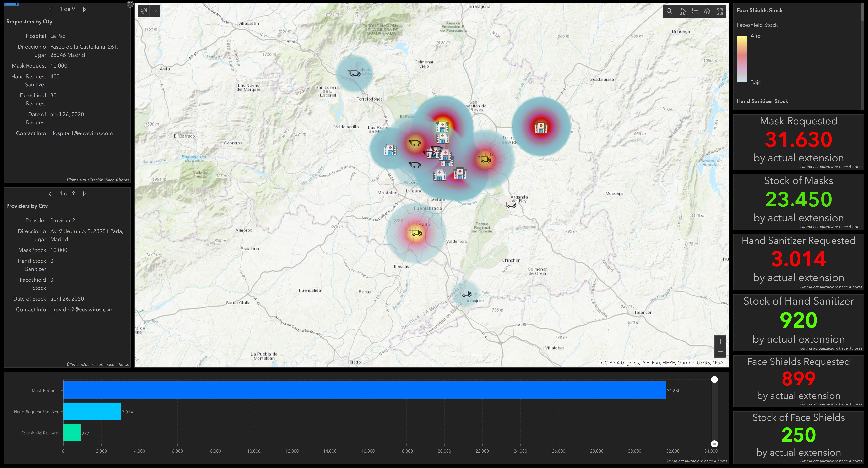This screenshot has height=468, width=868.
Task: Click the chart's bottom scroll slider handle
Action: (714, 444)
